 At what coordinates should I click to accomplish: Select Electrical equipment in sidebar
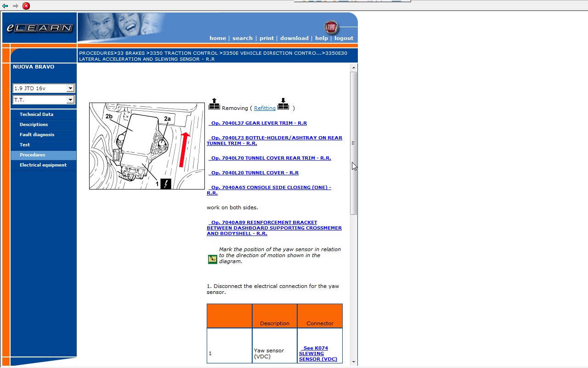43,165
